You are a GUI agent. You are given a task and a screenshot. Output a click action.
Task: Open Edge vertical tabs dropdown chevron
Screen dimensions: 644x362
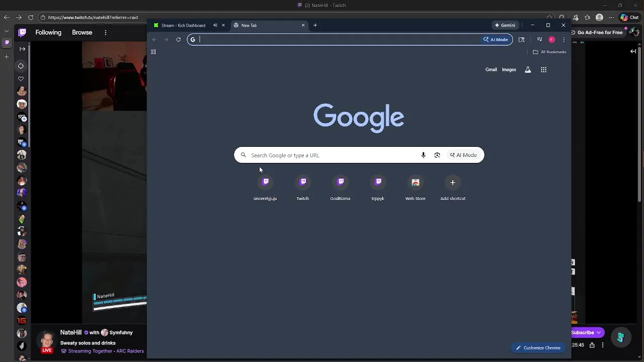pyautogui.click(x=7, y=31)
